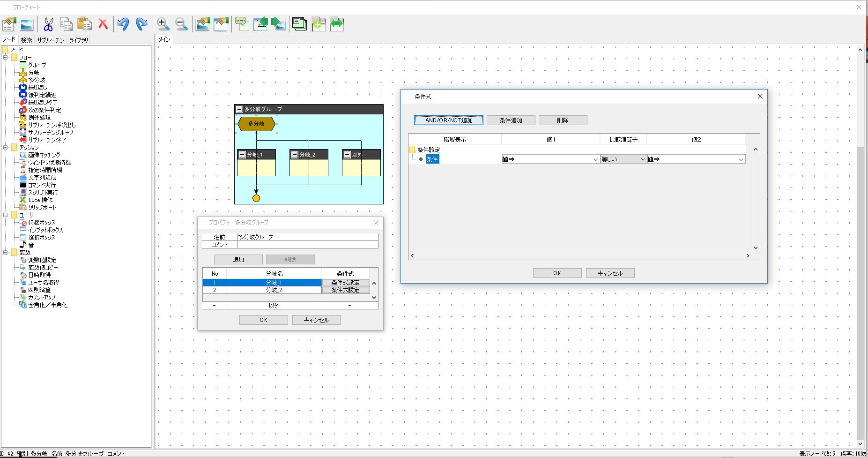Collapse the 分岐_2 group box
Viewport: 868px width, 458px height.
point(295,155)
